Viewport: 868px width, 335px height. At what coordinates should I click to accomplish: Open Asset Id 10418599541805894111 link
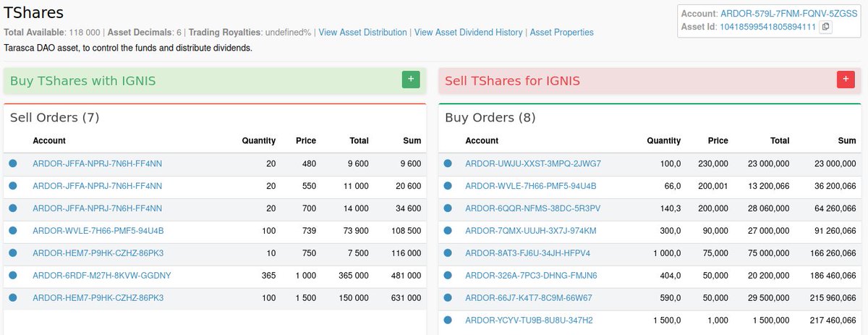(768, 27)
